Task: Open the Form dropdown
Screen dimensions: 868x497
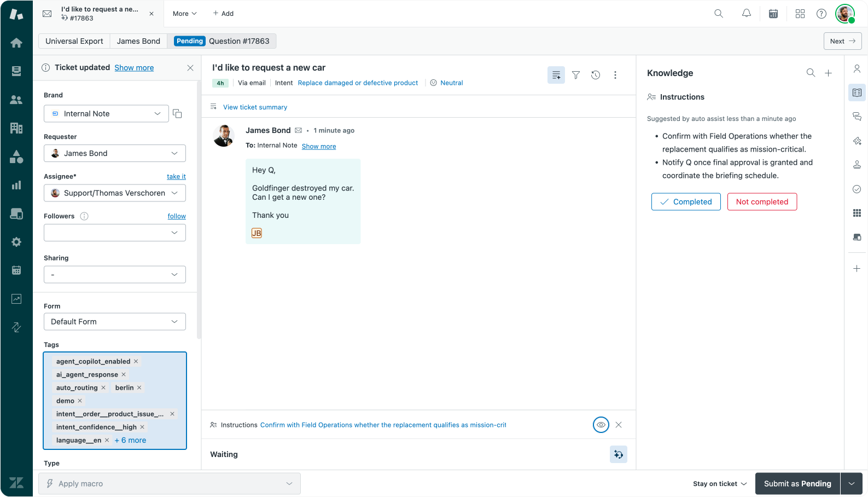Action: (x=115, y=321)
